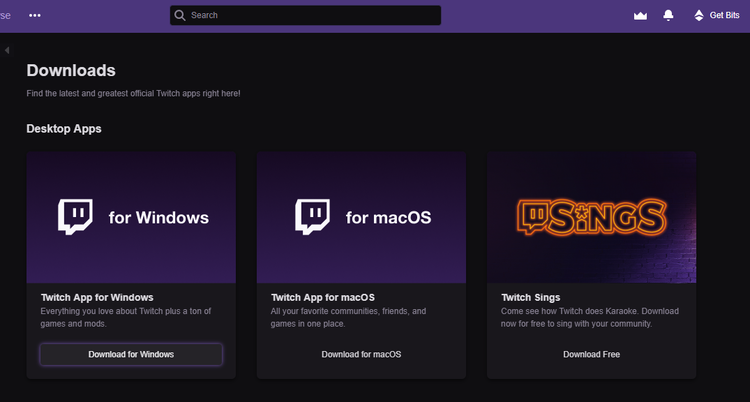
Task: Click the Twitch logo on Windows card
Action: [x=75, y=217]
